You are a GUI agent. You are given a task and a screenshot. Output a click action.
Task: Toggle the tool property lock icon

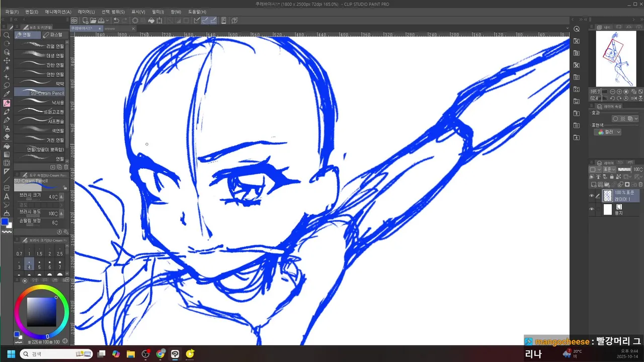coord(65,188)
